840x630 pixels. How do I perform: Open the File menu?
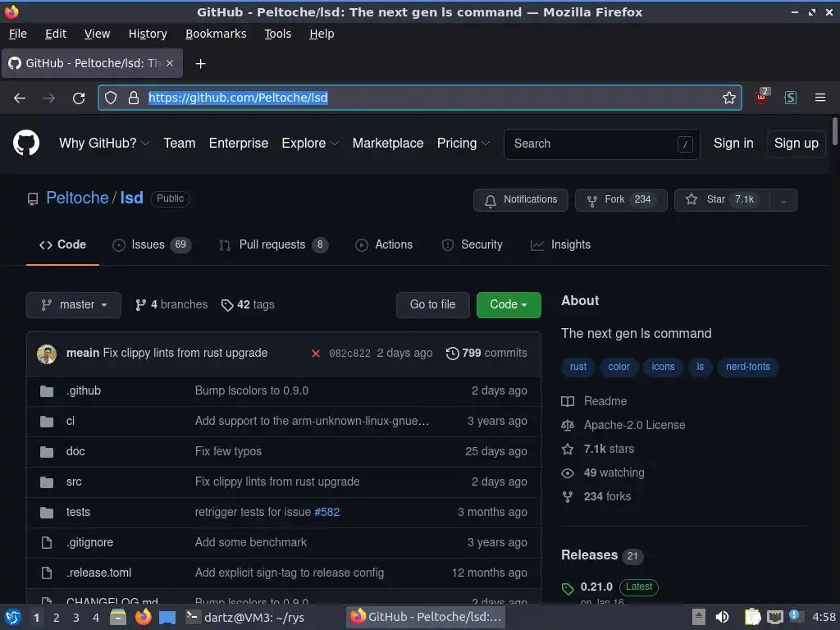click(x=18, y=34)
